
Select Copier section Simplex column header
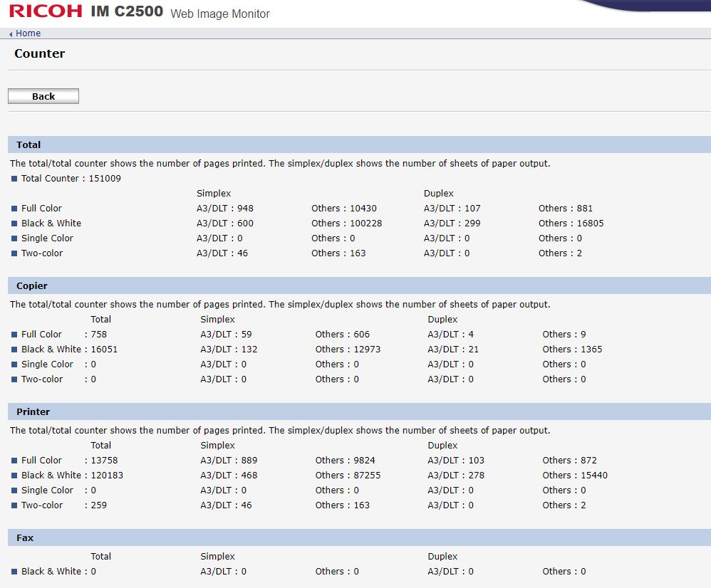pos(218,319)
